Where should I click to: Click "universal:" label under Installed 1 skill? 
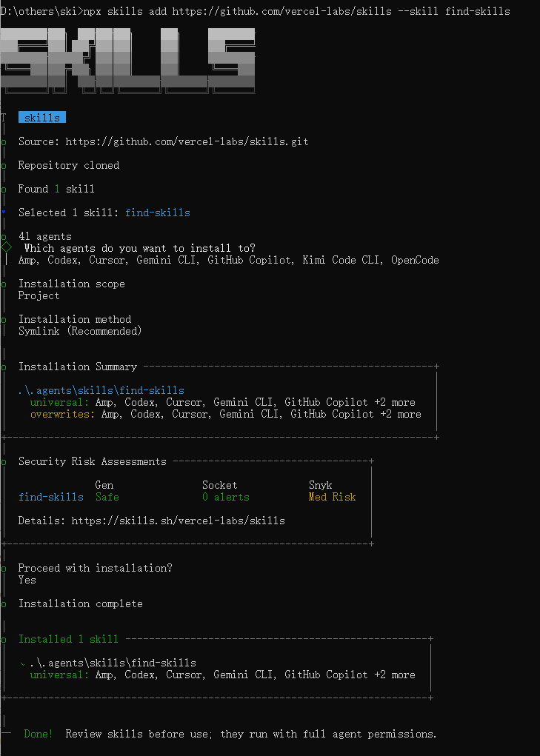coord(60,675)
